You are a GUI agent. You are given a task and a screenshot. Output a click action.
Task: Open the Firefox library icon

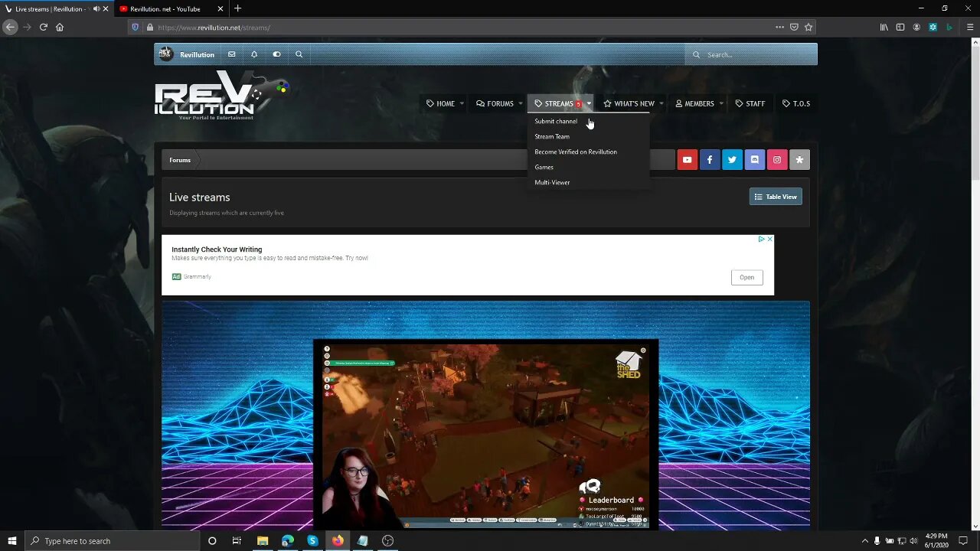pos(884,27)
